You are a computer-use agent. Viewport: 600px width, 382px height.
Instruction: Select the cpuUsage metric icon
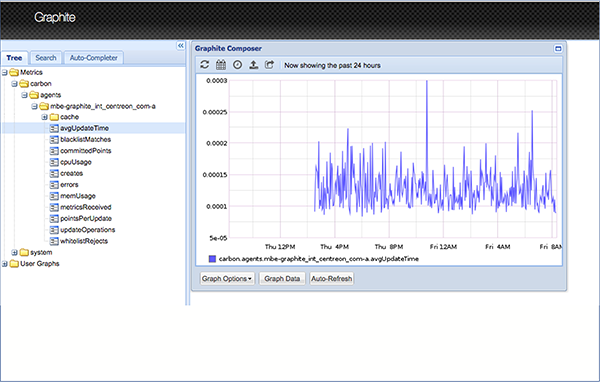coord(54,162)
